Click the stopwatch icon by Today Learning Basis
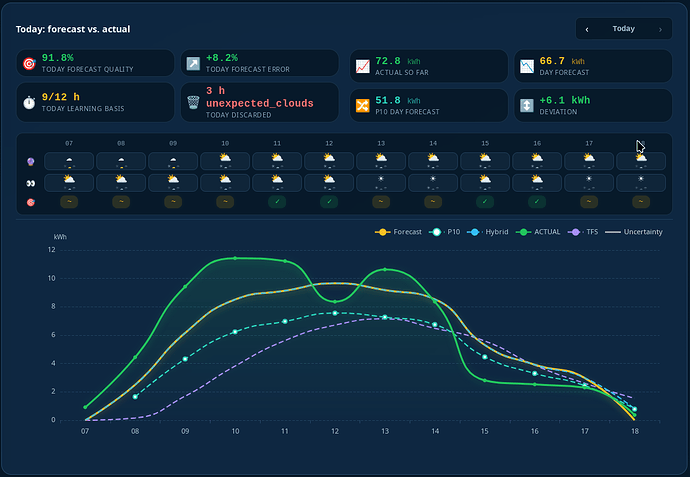 29,103
